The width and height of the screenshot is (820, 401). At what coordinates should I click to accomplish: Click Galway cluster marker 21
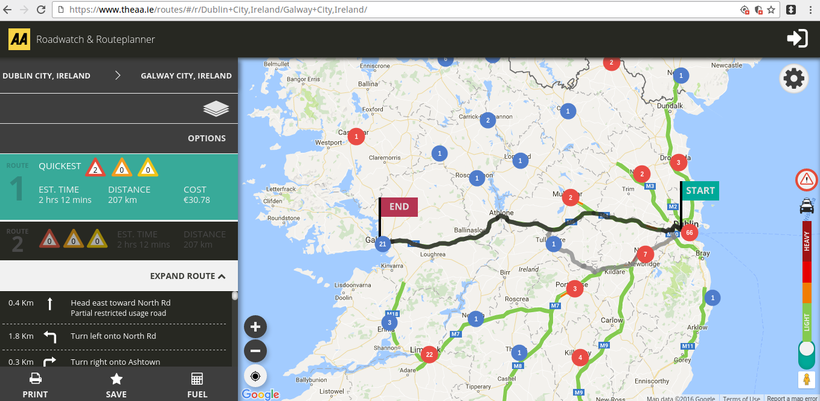point(383,243)
